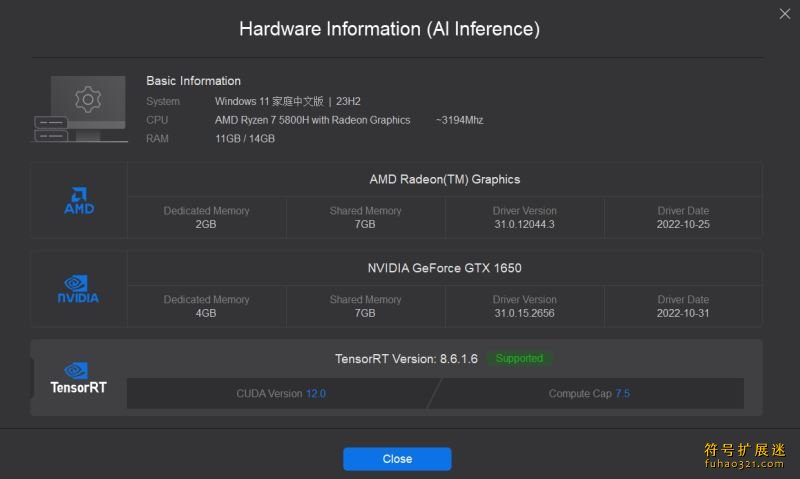Click the AMD logo icon
800x479 pixels.
79,200
